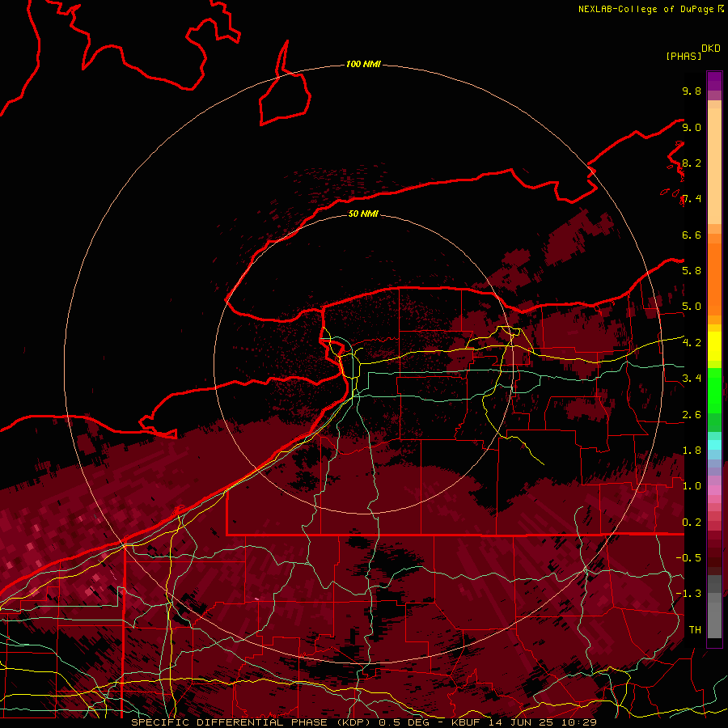Pick the pink band of the color scale

click(x=714, y=490)
